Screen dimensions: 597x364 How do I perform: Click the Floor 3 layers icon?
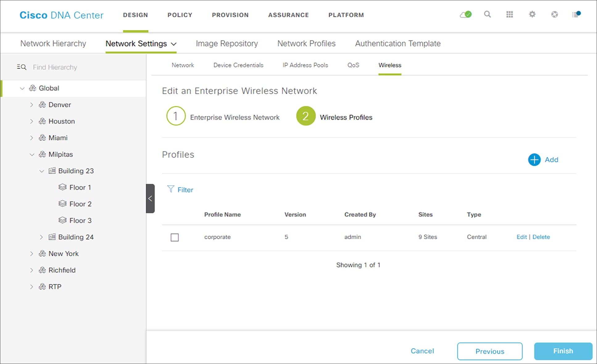(x=62, y=220)
